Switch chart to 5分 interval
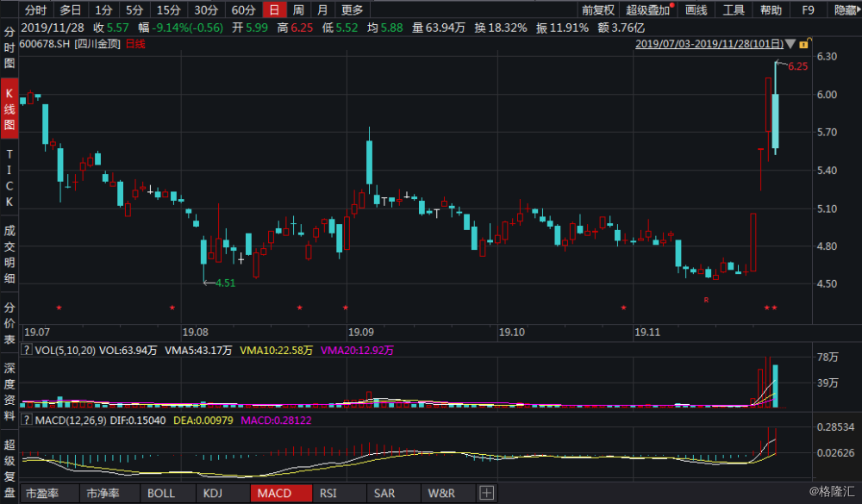Image resolution: width=862 pixels, height=504 pixels. [x=134, y=9]
